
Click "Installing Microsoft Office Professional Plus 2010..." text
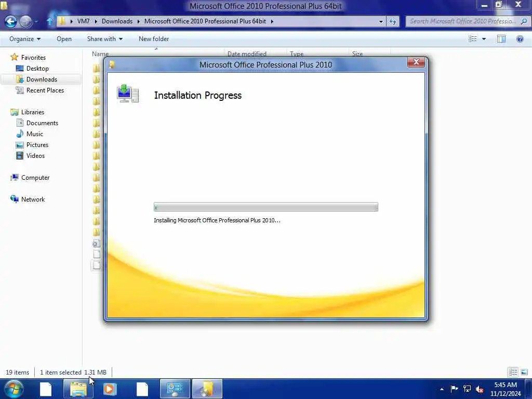217,220
